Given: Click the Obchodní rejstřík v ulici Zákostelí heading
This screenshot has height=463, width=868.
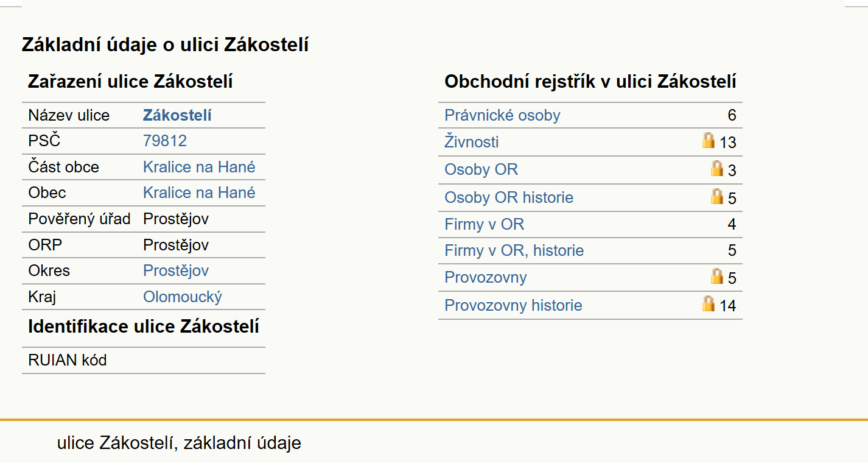Looking at the screenshot, I should point(590,82).
